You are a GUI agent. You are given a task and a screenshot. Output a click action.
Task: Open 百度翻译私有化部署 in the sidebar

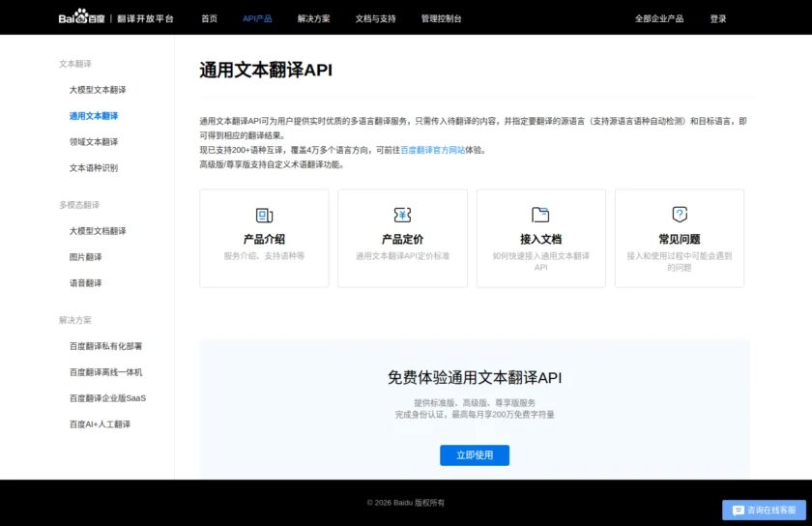click(x=105, y=345)
